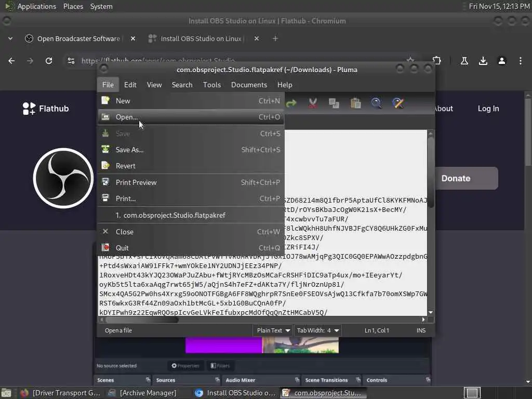Click the Chromium back arrow

point(11,61)
